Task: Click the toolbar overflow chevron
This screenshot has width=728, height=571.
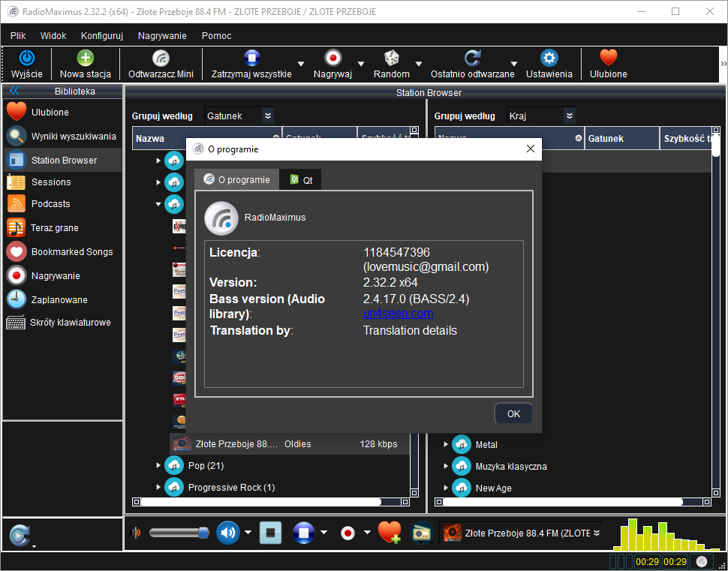Action: (723, 64)
